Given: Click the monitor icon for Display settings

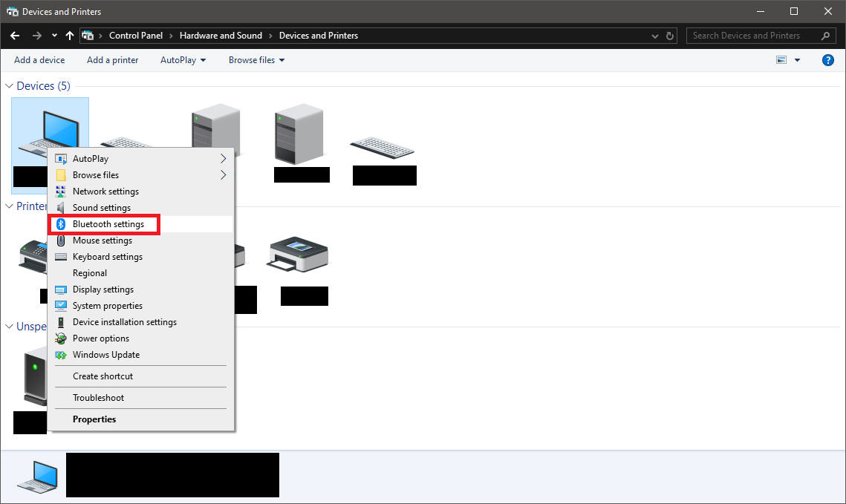Looking at the screenshot, I should tap(61, 289).
